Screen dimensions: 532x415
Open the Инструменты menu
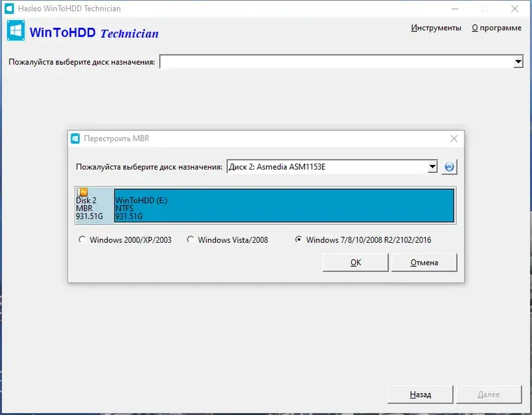(436, 28)
